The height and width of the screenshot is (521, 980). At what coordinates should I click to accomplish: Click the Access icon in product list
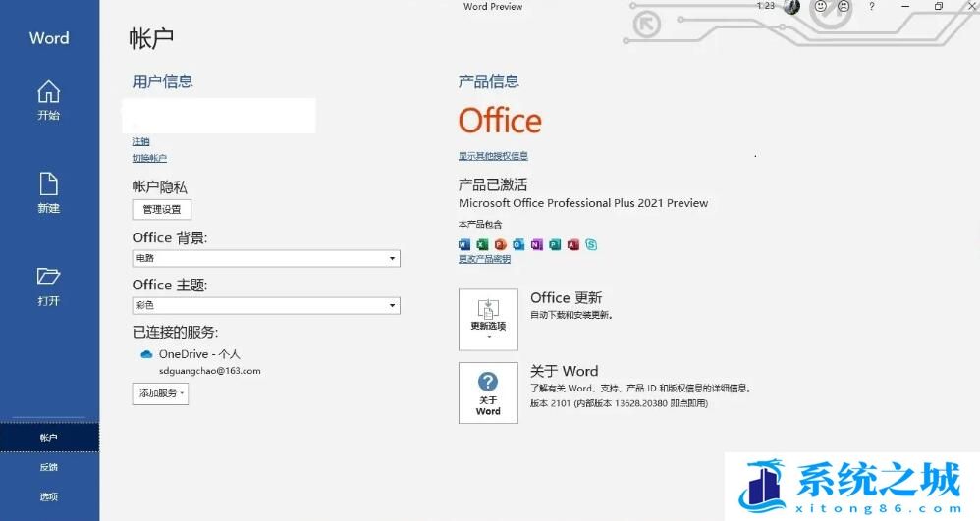click(x=573, y=244)
